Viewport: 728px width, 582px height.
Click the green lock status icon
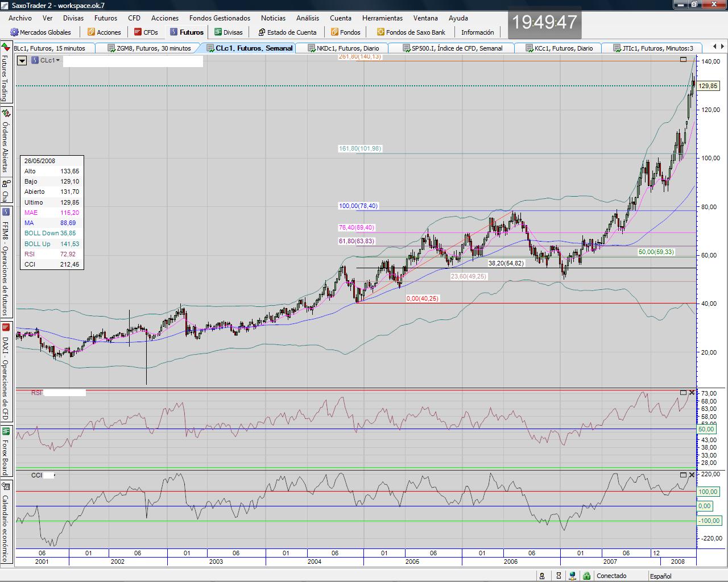586,576
